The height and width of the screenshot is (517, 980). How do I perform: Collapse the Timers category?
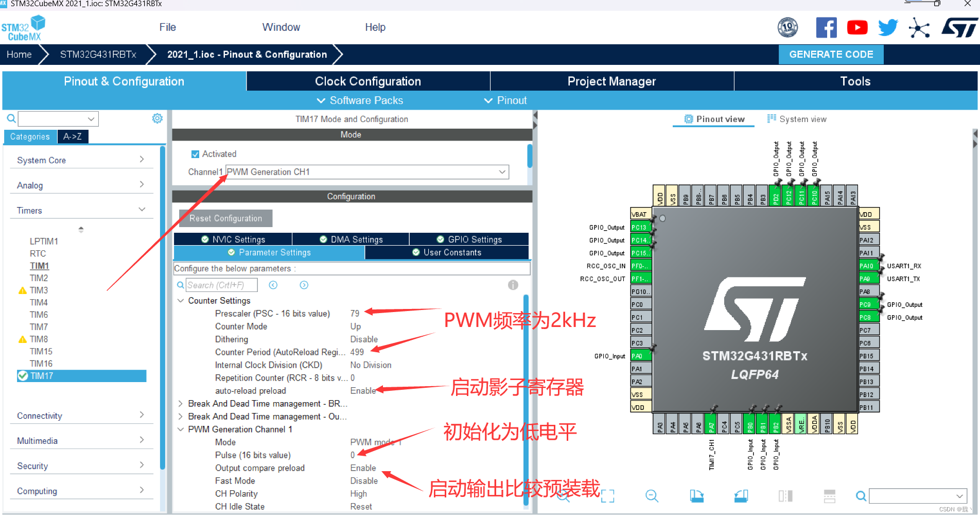pos(81,211)
